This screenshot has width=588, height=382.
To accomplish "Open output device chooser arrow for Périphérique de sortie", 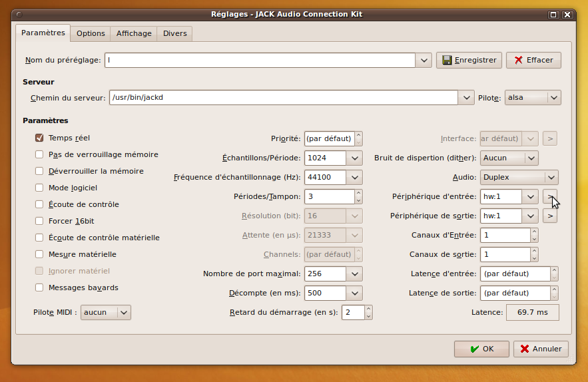I will tap(549, 216).
